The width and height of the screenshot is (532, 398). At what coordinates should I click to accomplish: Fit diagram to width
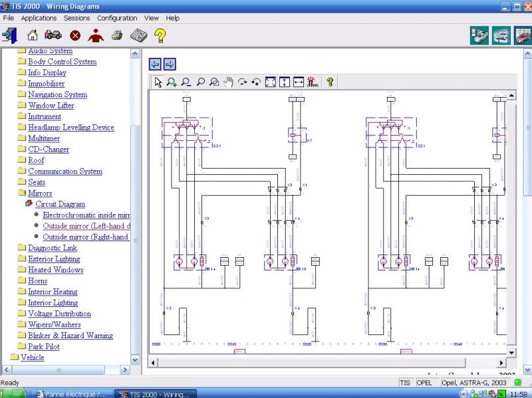(298, 82)
